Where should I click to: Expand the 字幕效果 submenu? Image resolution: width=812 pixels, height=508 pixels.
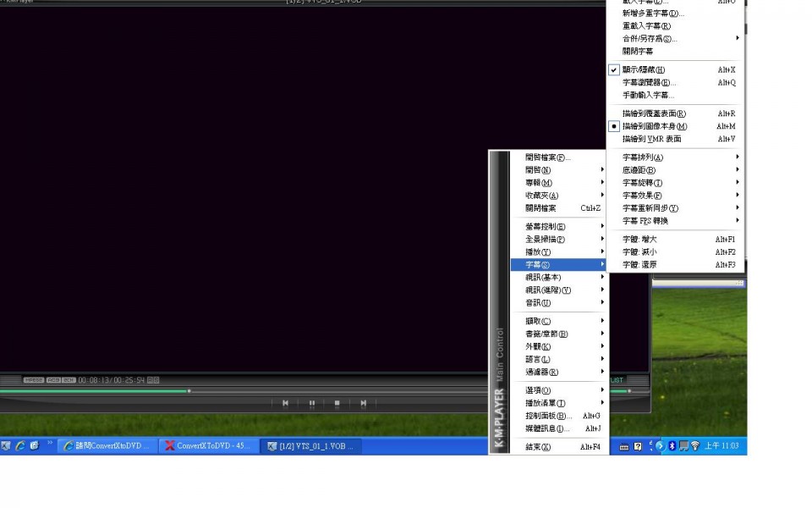[x=642, y=196]
